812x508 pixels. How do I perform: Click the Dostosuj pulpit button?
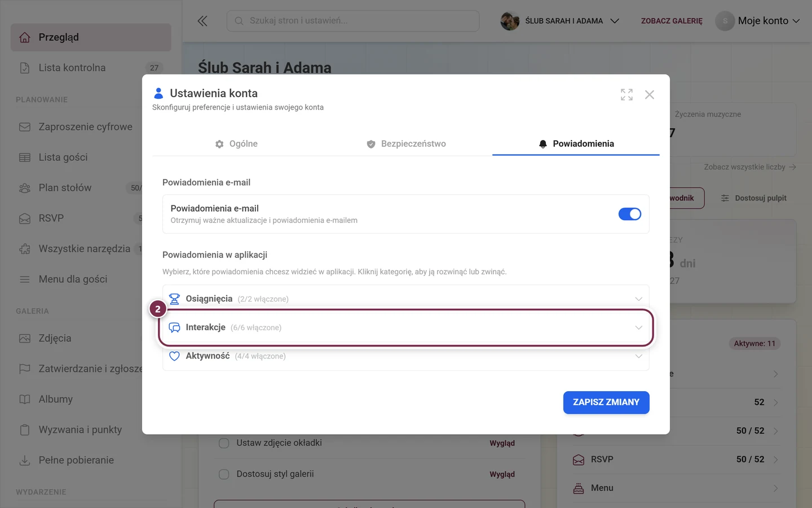(754, 198)
